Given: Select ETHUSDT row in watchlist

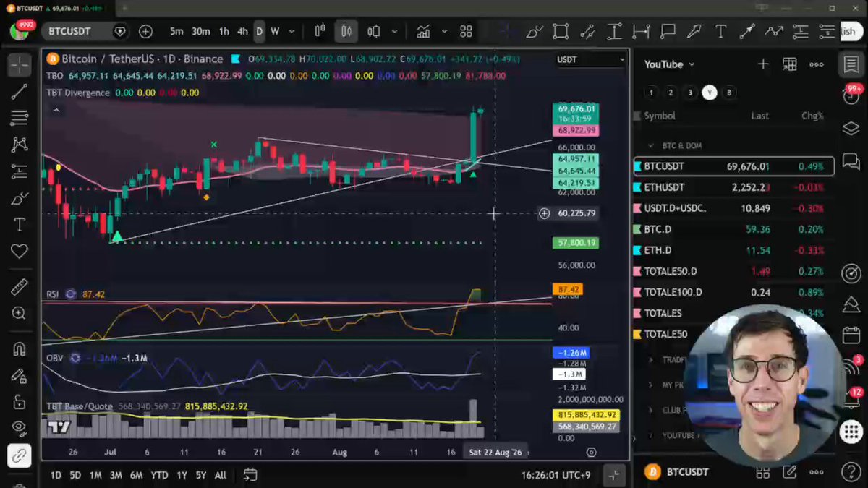Looking at the screenshot, I should pos(733,187).
